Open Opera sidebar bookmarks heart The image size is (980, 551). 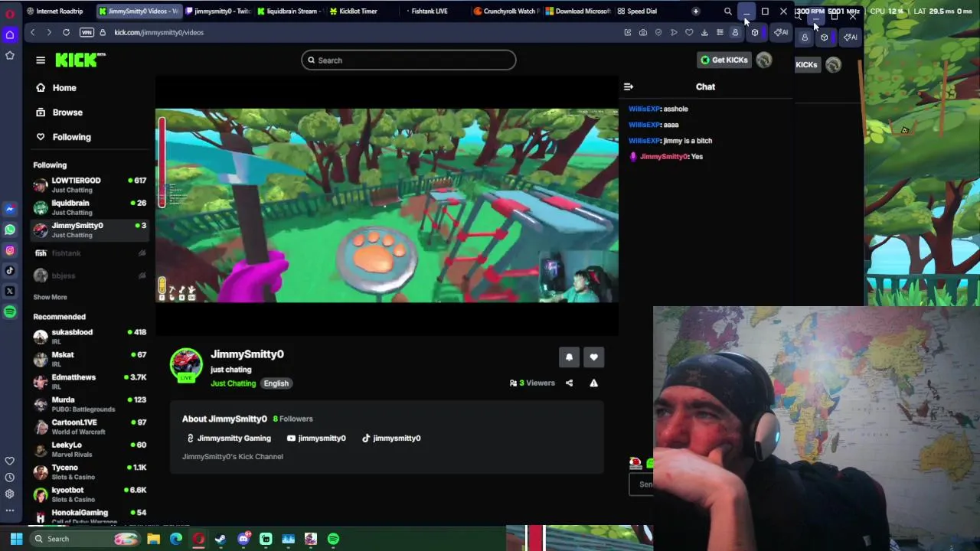coord(10,461)
